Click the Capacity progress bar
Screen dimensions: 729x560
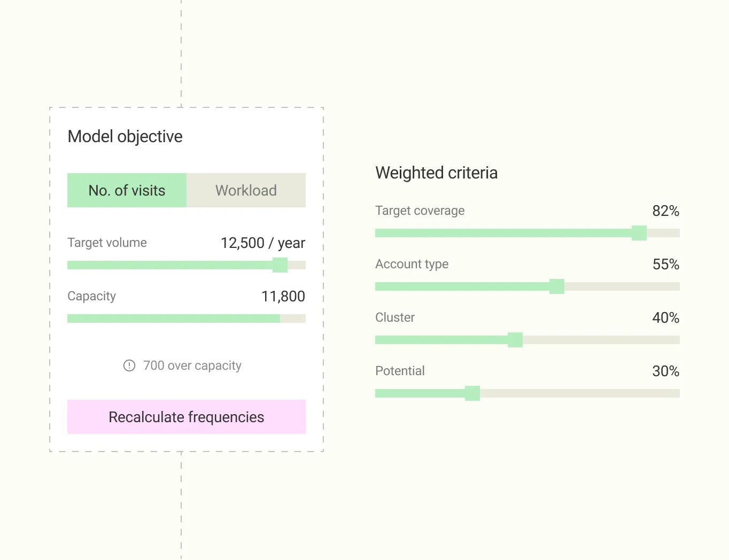point(187,318)
